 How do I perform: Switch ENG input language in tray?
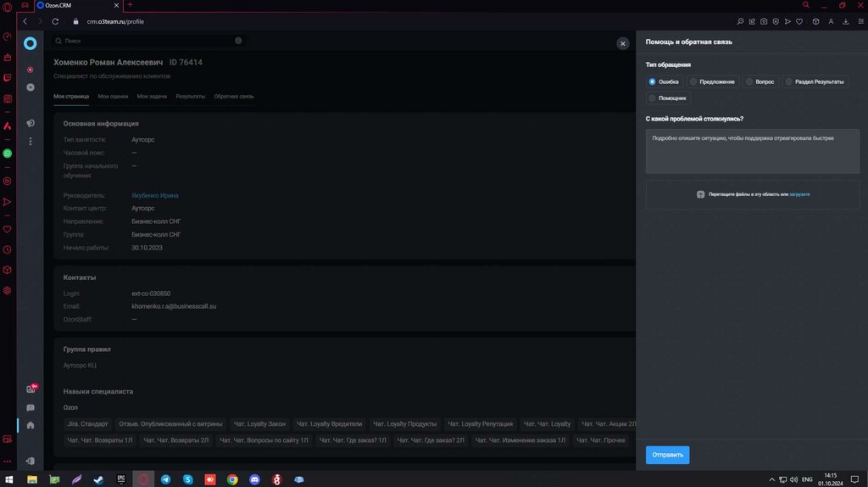pyautogui.click(x=807, y=480)
